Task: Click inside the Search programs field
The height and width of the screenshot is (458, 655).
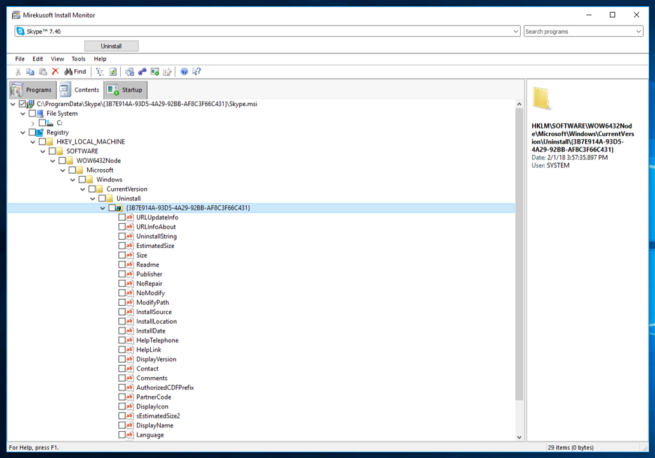Action: pyautogui.click(x=579, y=31)
